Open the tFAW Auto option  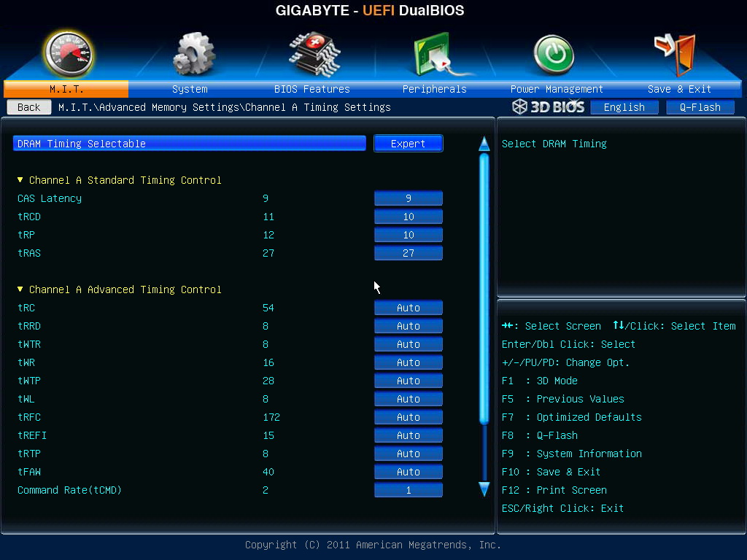tap(409, 472)
